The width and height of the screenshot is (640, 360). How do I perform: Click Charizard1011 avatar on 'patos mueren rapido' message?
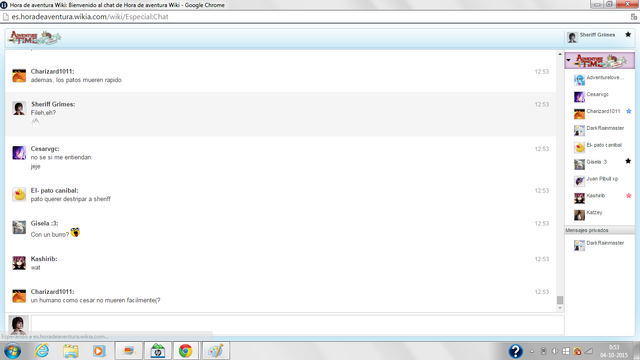pyautogui.click(x=19, y=76)
